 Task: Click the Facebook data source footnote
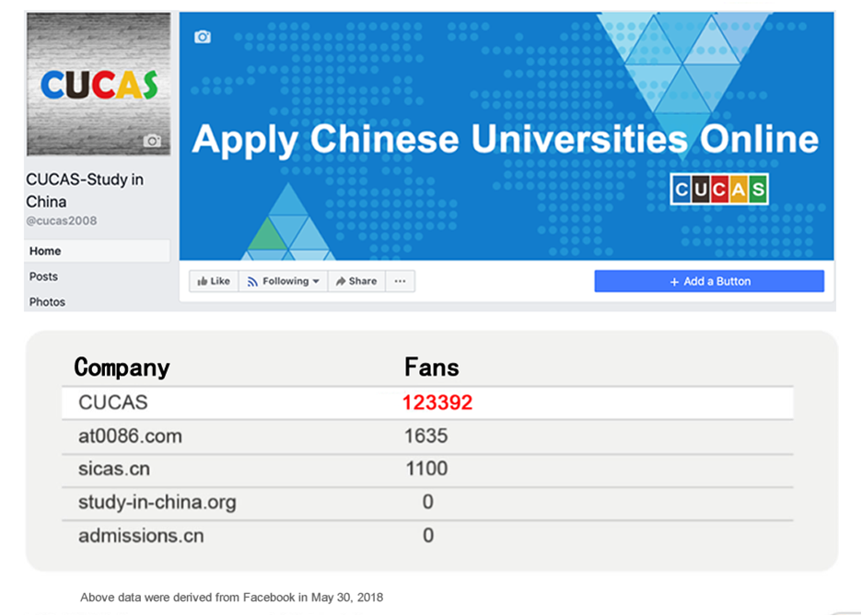[x=231, y=598]
